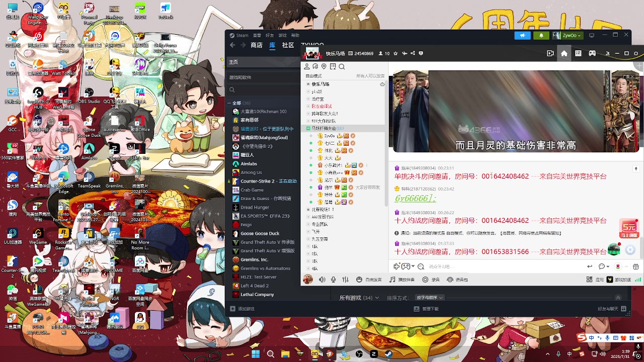The image size is (644, 362).
Task: Click the 录音 record button
Action: click(x=431, y=280)
